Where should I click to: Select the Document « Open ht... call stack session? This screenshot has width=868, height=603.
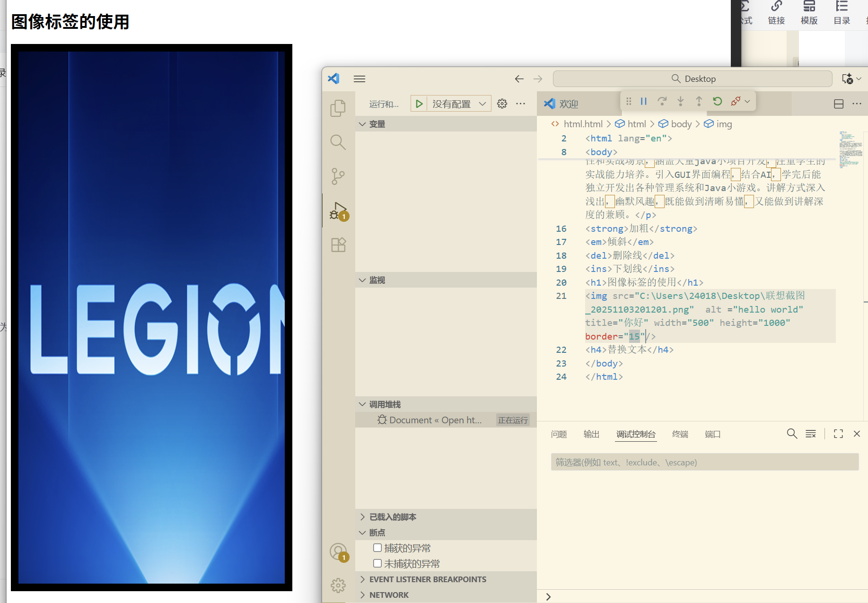[x=446, y=420]
